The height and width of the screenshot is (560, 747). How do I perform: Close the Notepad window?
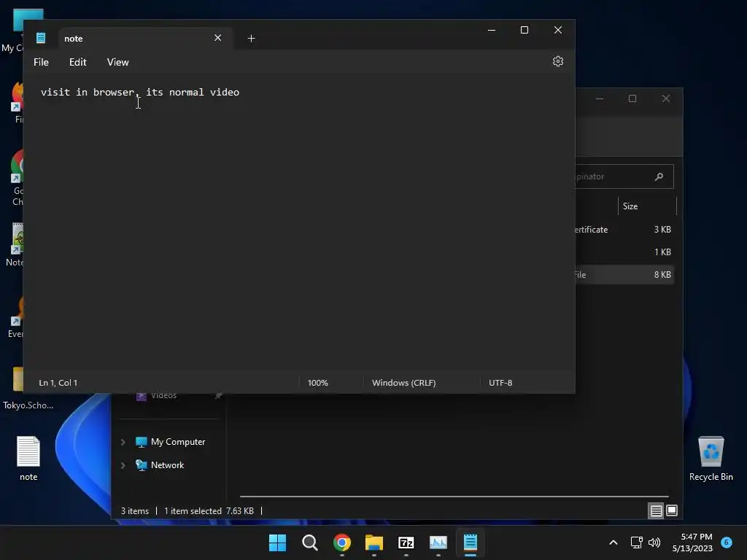558,30
